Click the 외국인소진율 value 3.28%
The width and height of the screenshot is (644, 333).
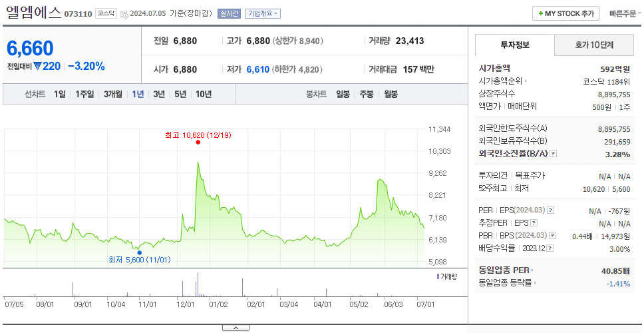617,155
